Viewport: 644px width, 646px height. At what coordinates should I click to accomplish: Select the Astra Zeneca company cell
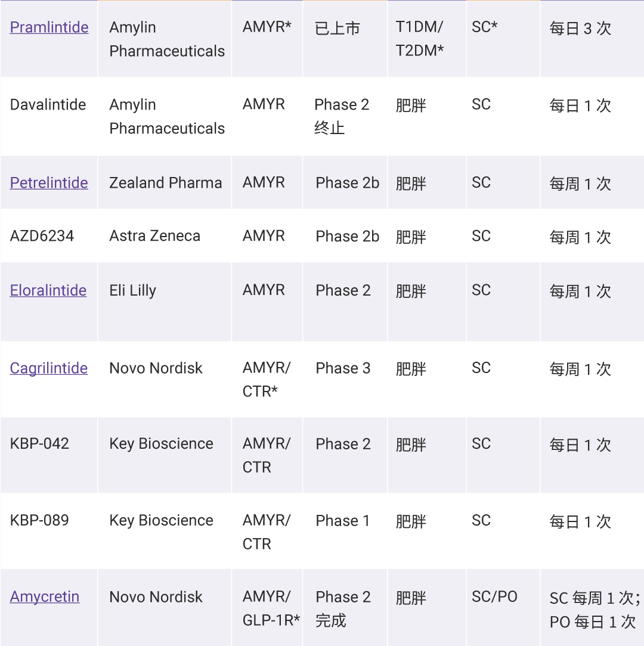tap(155, 236)
